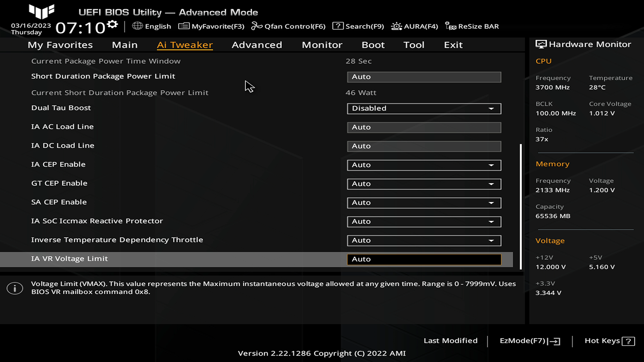Click the Hot Keys question mark icon
Viewport: 644px width, 362px height.
coord(628,341)
